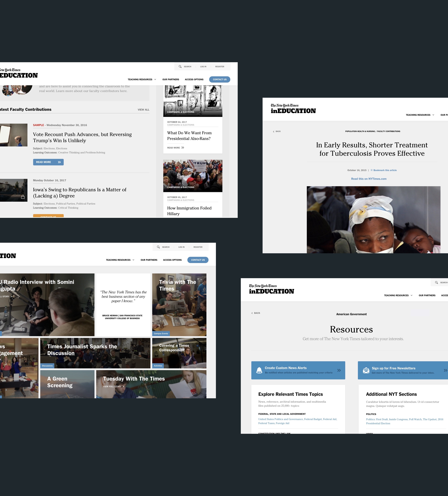
Task: Click Contact Us button in the faculty contributions page
Action: point(220,80)
